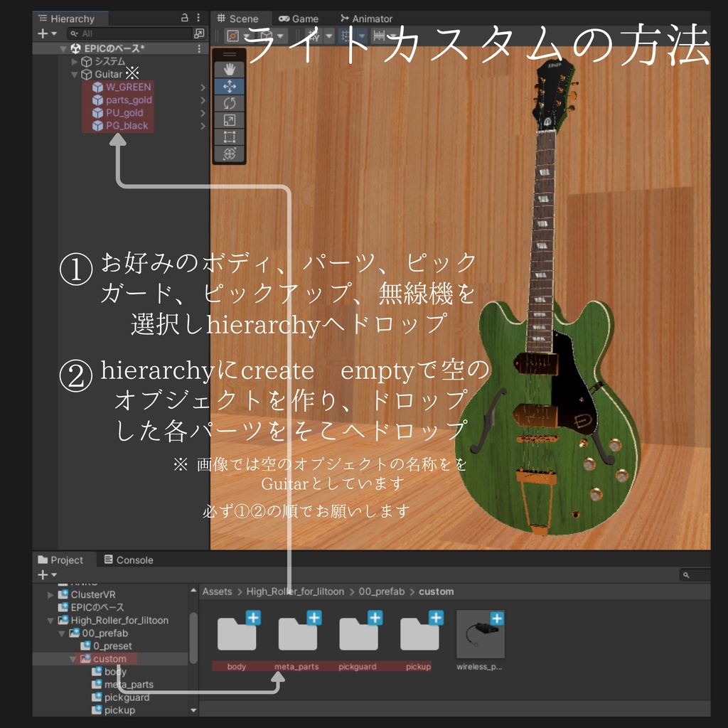Select the Hand (view) tool
The width and height of the screenshot is (728, 728).
click(x=230, y=70)
